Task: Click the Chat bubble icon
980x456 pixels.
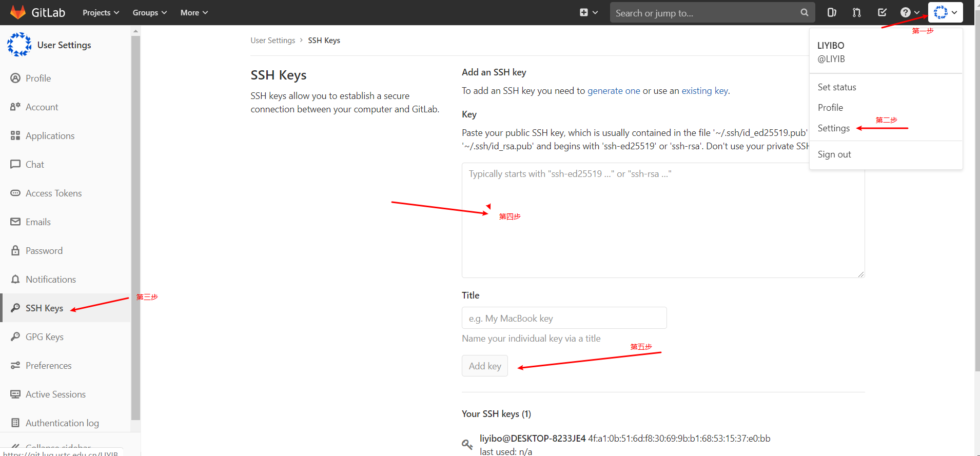Action: click(15, 164)
